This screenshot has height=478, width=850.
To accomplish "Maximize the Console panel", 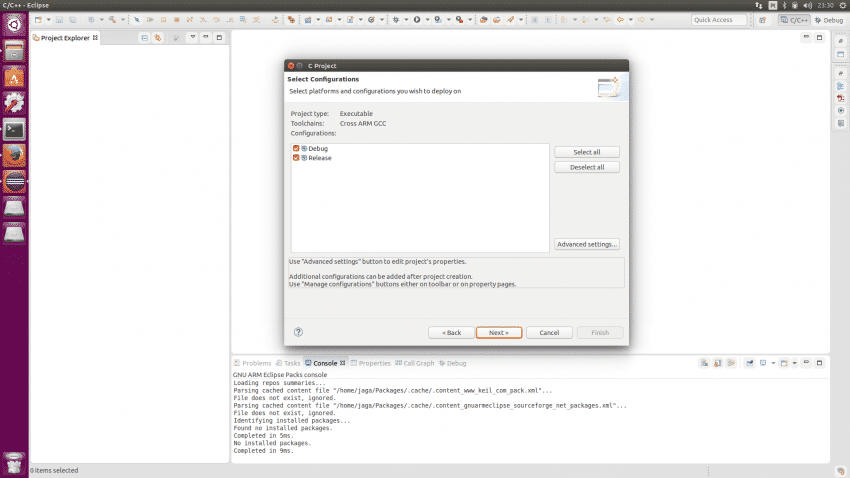I will point(819,363).
